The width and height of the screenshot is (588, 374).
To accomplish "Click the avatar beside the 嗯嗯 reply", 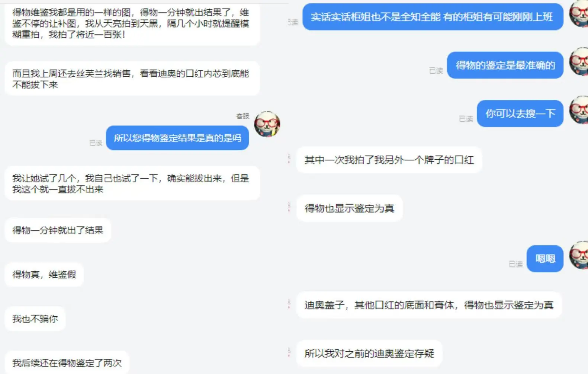I will tap(579, 255).
